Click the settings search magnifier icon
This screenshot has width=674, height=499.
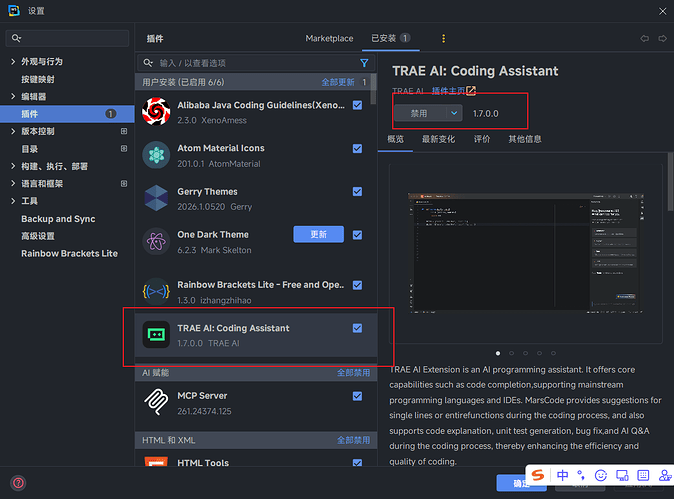16,38
